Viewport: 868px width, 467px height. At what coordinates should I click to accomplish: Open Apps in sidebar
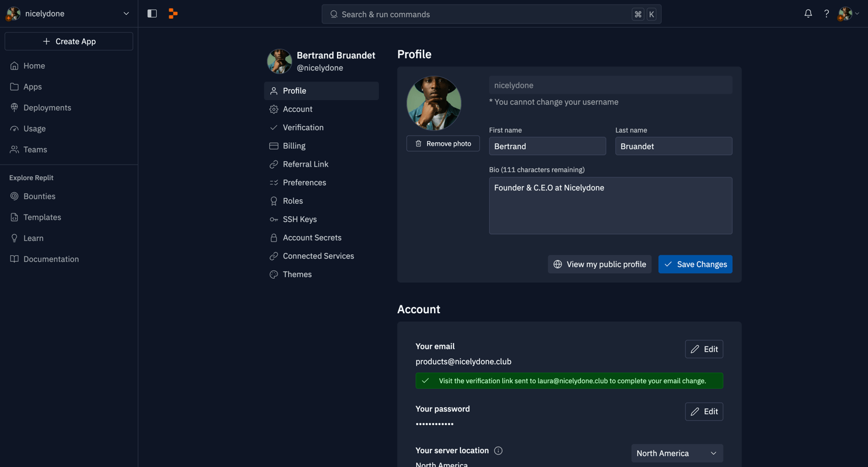pos(69,87)
